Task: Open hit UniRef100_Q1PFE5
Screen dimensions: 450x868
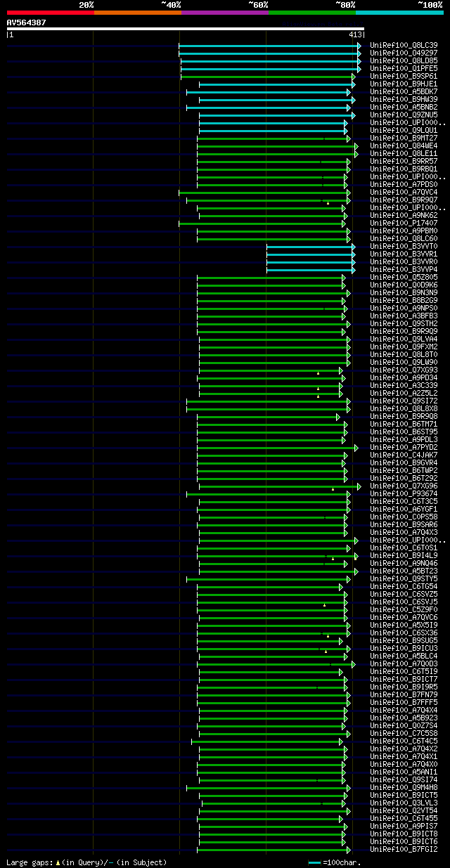Action: coord(404,68)
